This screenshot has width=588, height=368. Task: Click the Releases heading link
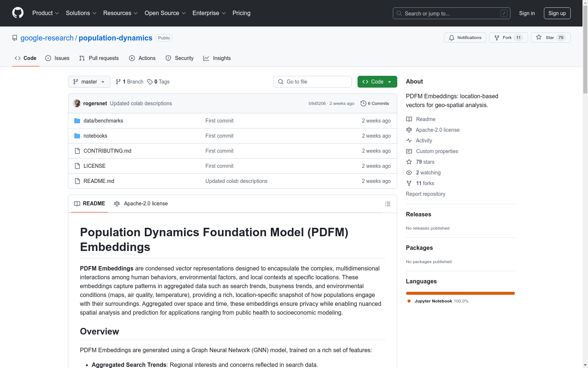tap(419, 214)
